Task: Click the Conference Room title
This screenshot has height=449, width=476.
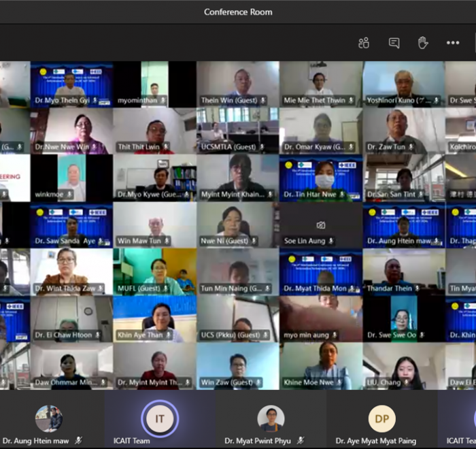Action: (238, 12)
